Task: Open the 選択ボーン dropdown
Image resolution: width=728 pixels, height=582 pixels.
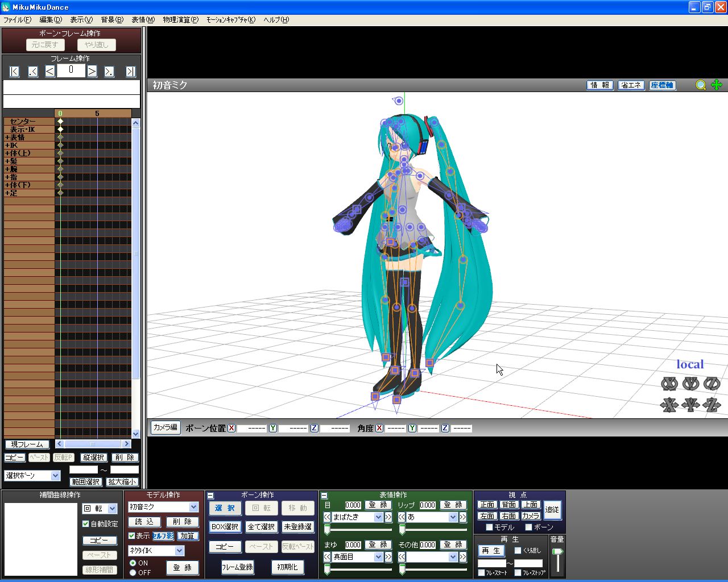Action: point(55,476)
